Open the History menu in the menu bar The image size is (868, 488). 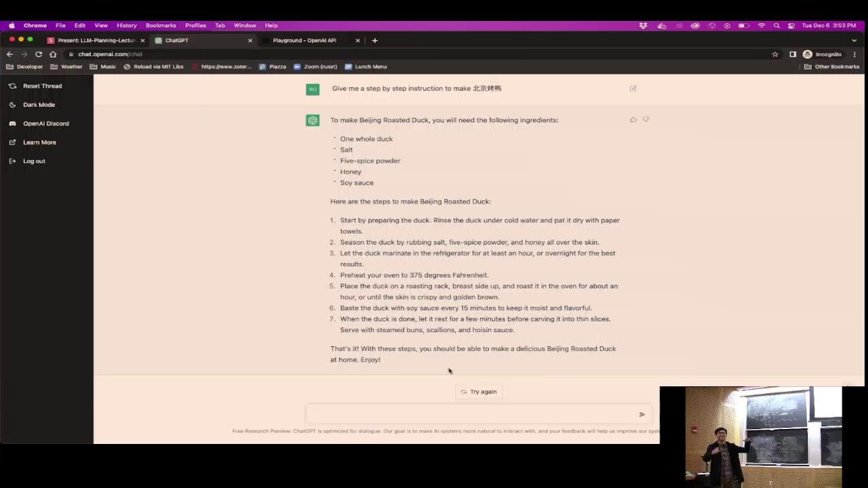(126, 25)
